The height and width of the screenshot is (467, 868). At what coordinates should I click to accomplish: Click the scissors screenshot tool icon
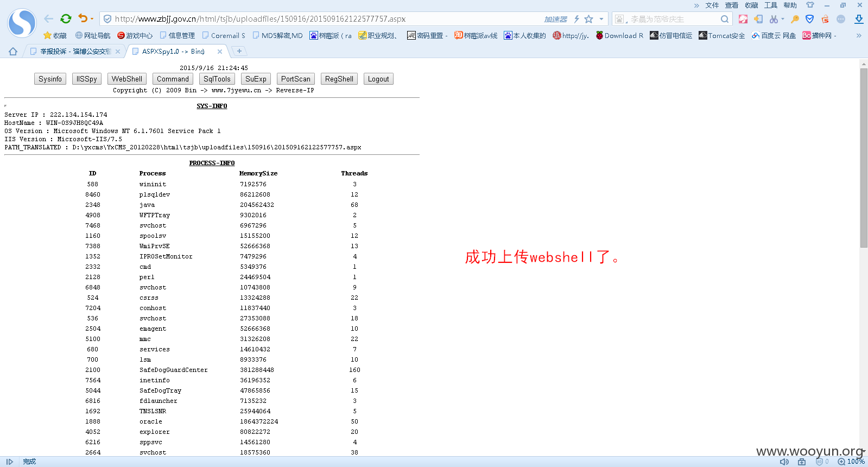tap(774, 19)
